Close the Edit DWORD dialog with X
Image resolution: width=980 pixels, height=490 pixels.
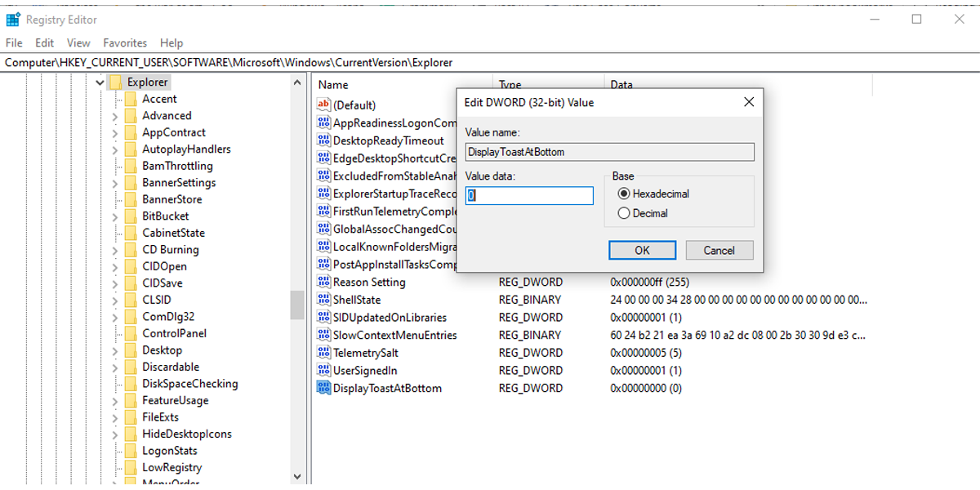(x=749, y=102)
